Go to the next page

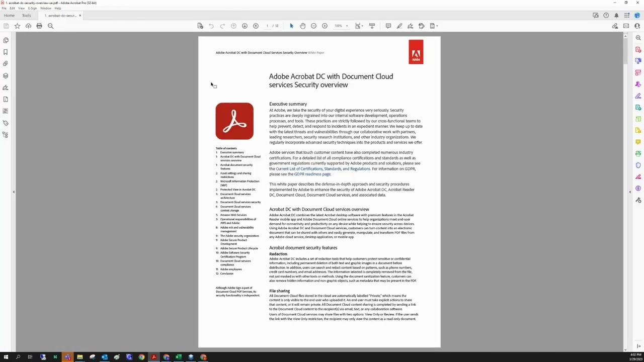click(x=245, y=26)
